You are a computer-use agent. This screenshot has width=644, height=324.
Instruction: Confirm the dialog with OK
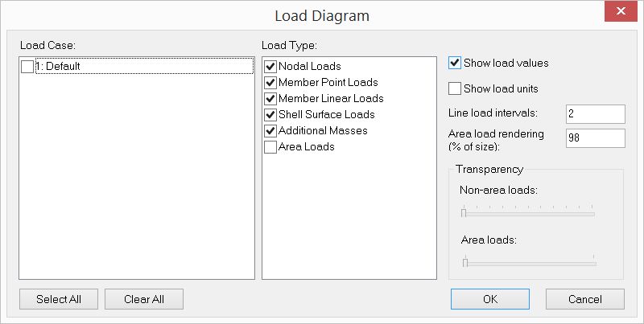coord(490,299)
